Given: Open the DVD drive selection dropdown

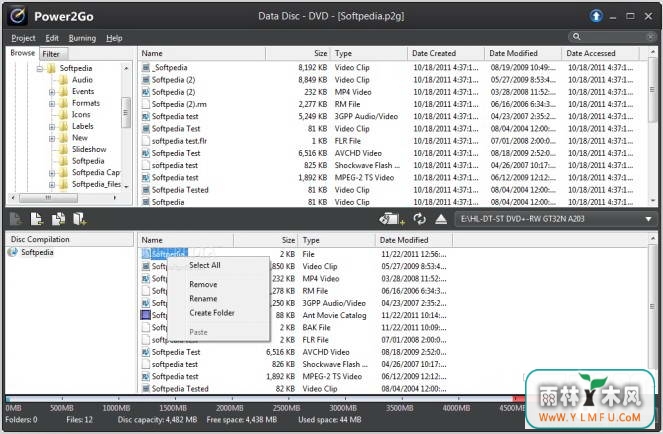Looking at the screenshot, I should click(648, 219).
